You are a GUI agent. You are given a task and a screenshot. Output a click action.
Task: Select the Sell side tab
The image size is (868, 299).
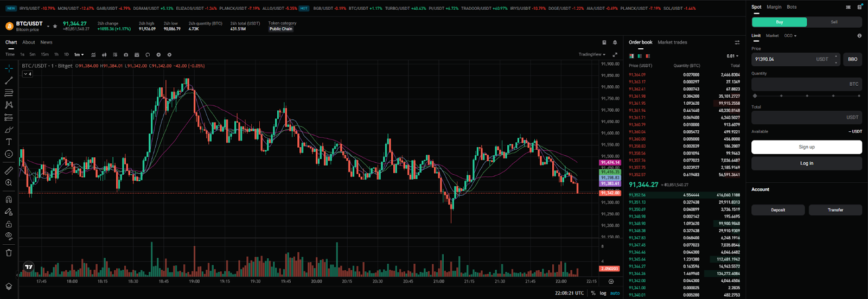834,22
